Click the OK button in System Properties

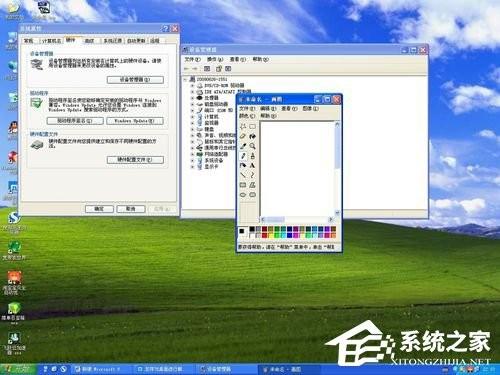[99, 209]
